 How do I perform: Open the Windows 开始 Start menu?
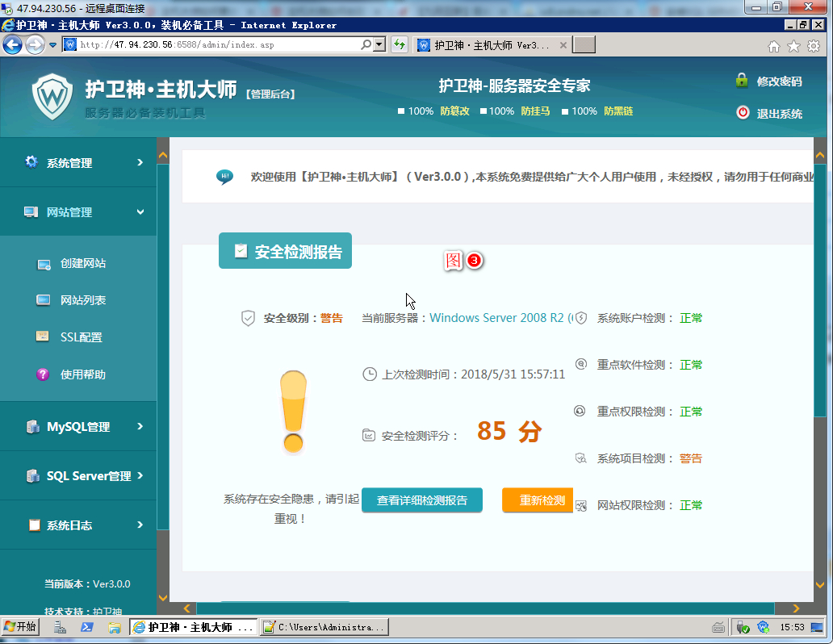point(20,627)
